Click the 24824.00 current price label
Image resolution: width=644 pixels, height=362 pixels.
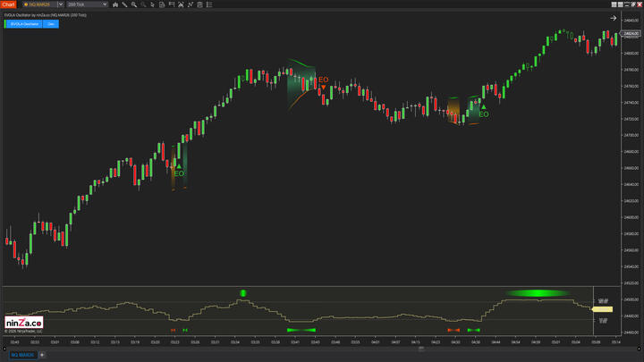(x=630, y=34)
